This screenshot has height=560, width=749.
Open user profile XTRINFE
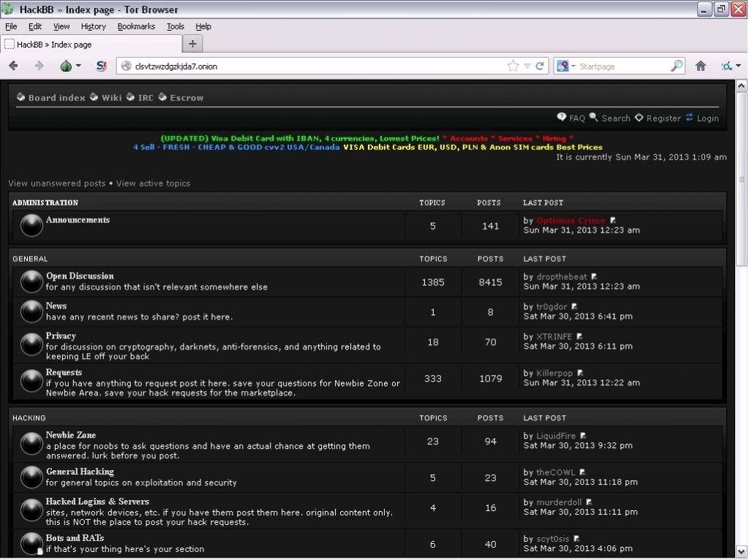[554, 336]
